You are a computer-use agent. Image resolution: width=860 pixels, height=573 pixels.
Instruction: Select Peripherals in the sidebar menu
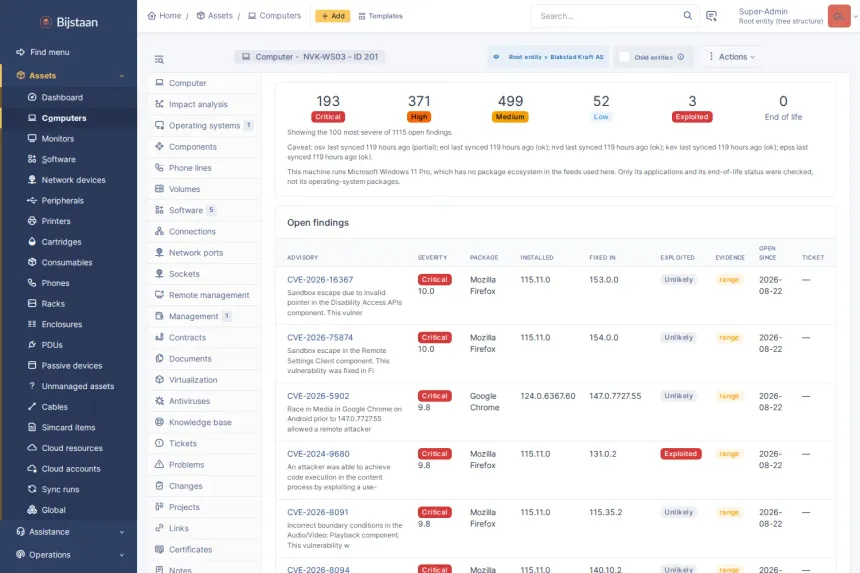(x=69, y=201)
